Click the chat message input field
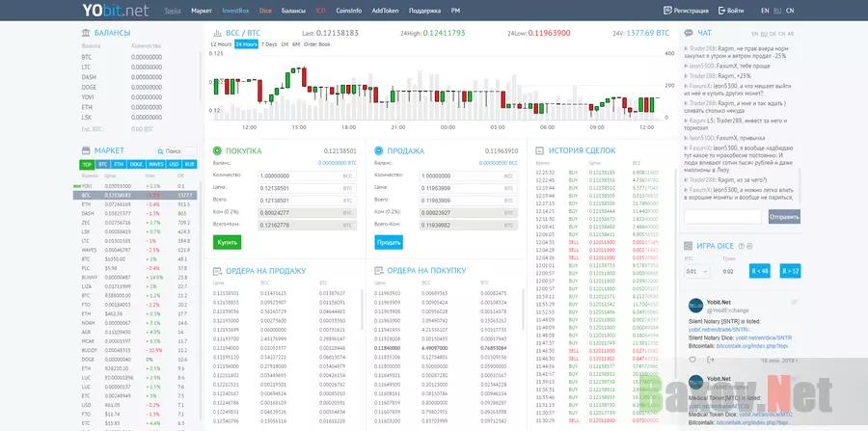This screenshot has width=868, height=431. point(722,217)
